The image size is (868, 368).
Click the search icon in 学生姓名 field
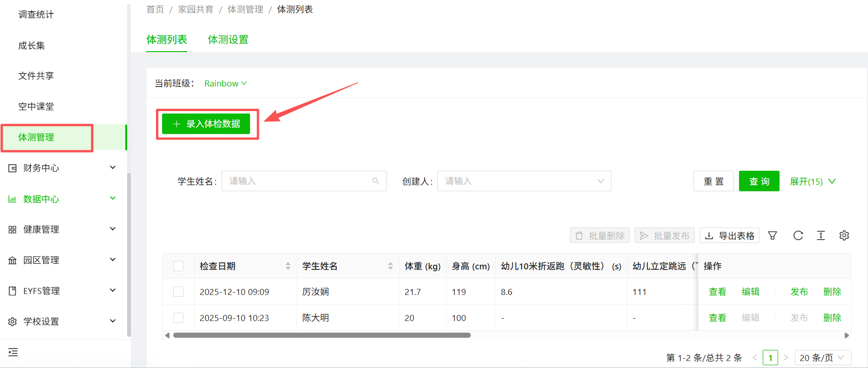coord(376,181)
